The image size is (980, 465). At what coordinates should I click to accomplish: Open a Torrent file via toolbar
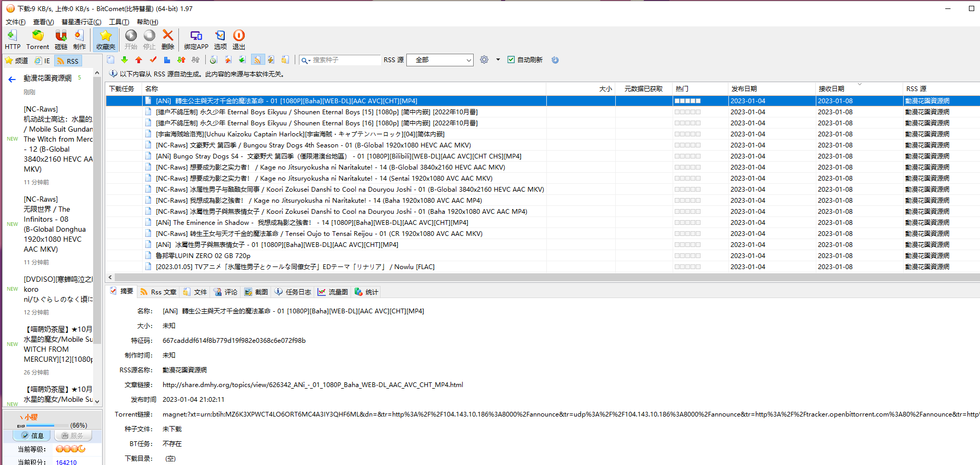click(x=37, y=40)
